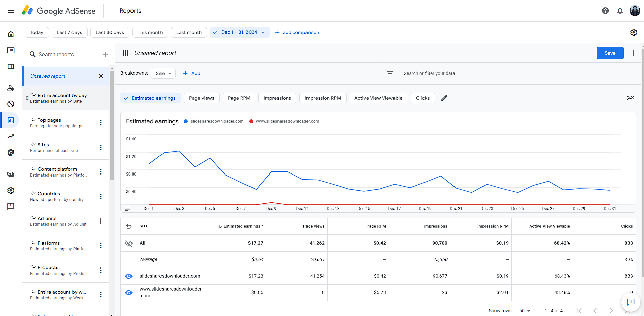Toggle the Clicks metric chip

pyautogui.click(x=423, y=98)
